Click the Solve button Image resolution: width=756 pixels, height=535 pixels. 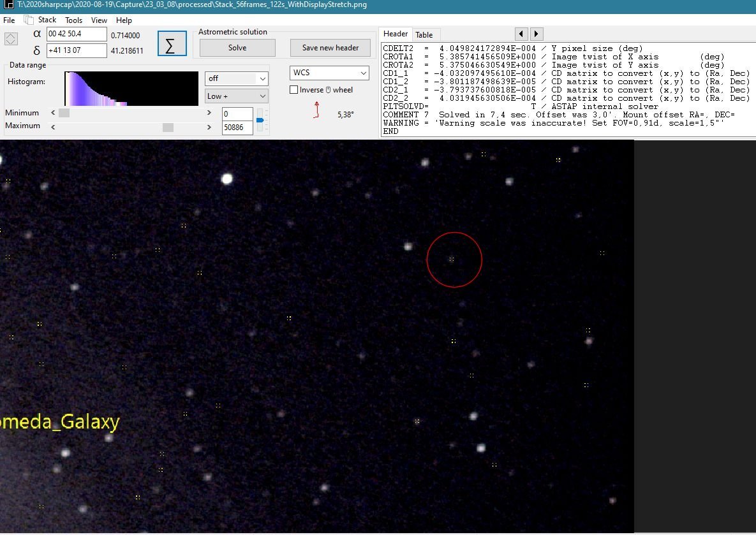coord(237,48)
